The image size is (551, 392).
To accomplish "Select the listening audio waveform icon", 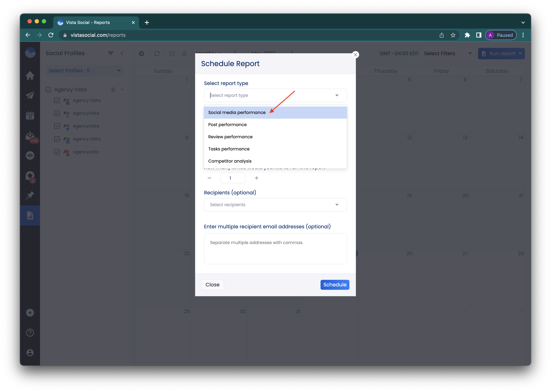I will click(x=30, y=155).
